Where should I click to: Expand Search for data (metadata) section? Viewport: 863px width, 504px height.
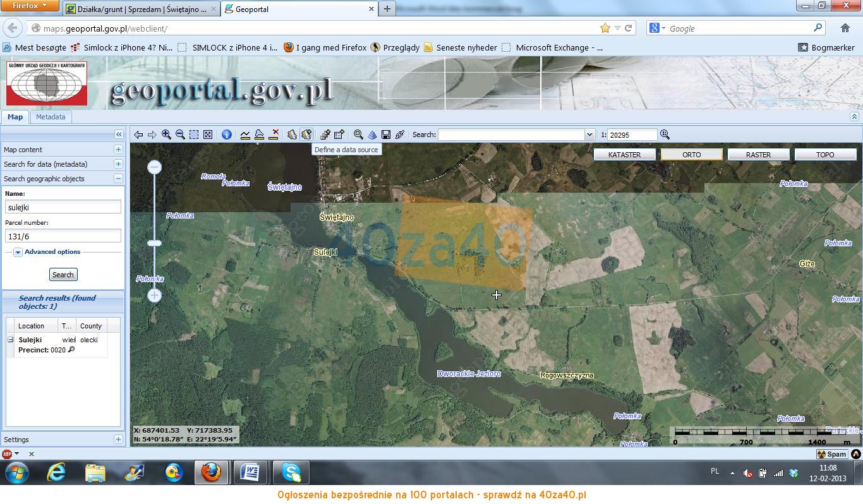click(x=118, y=164)
